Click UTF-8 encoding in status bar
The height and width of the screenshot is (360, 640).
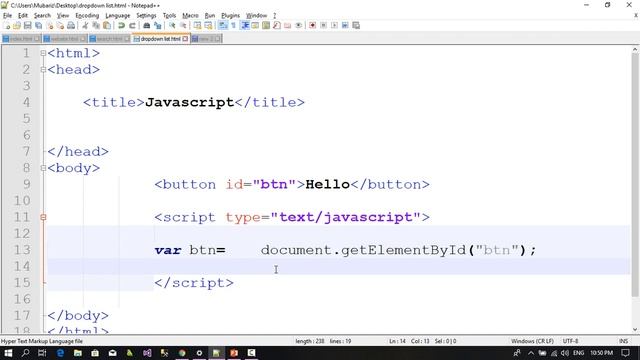point(570,341)
